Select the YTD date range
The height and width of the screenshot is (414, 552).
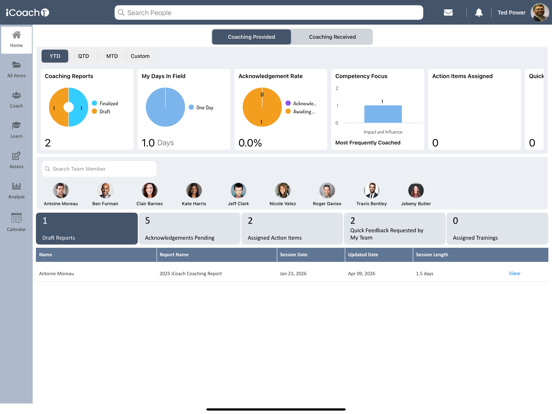pyautogui.click(x=55, y=56)
